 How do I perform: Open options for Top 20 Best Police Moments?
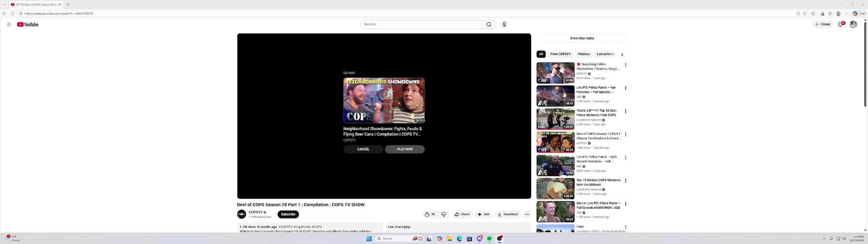626,111
